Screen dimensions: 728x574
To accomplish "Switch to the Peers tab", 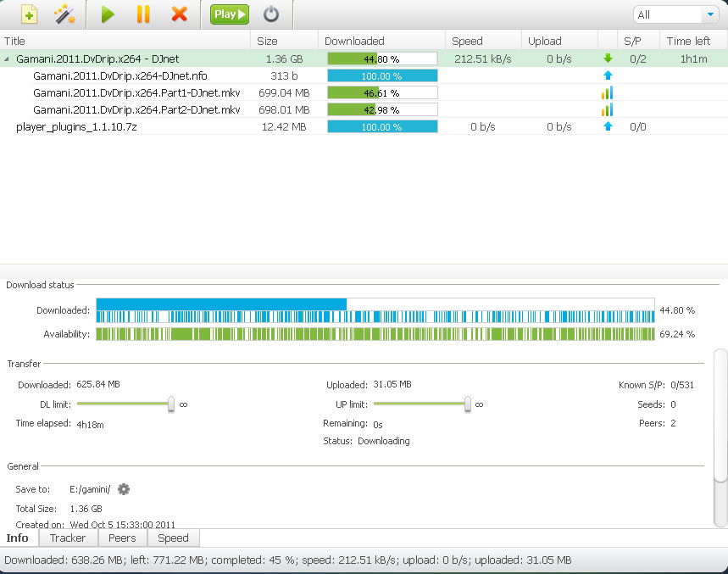I will coord(122,538).
